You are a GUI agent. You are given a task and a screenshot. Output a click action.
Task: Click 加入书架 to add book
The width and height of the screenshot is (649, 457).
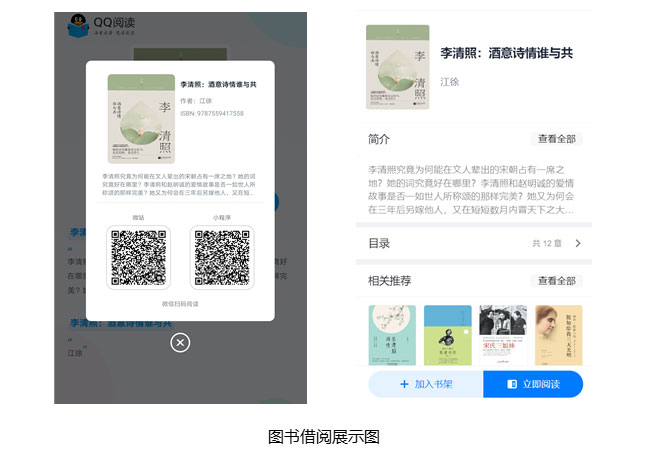pyautogui.click(x=426, y=384)
